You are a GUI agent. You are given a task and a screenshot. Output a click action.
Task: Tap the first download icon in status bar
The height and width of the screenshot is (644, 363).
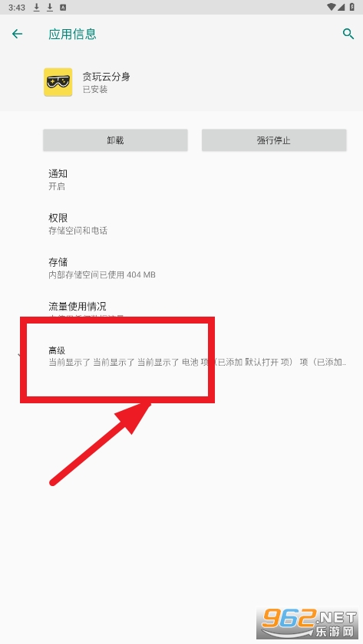point(37,7)
